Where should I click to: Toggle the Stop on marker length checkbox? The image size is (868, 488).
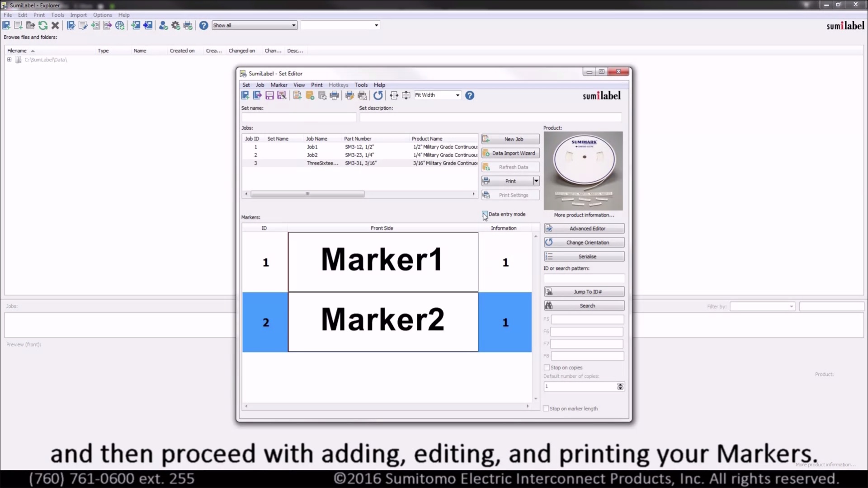(x=546, y=408)
